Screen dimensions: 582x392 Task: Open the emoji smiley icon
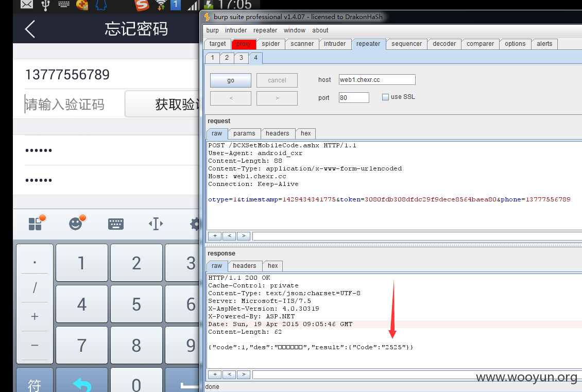75,224
